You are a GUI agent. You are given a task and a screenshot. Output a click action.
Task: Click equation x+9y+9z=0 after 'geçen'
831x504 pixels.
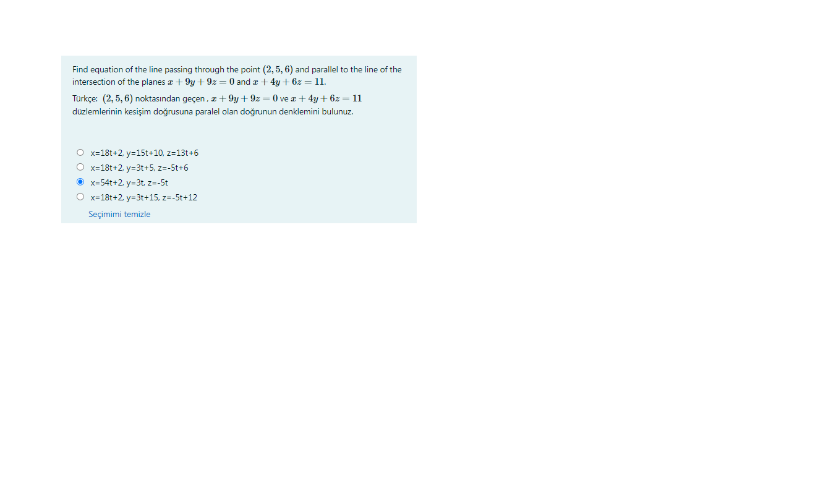click(x=244, y=98)
